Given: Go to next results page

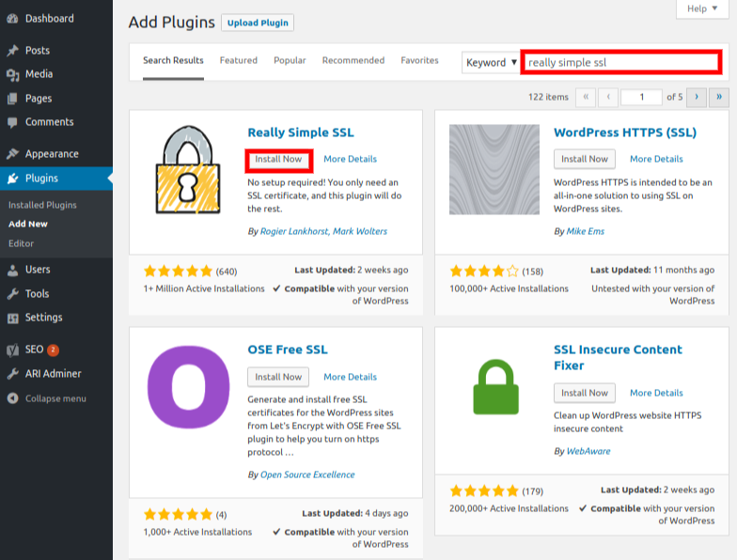Looking at the screenshot, I should click(x=697, y=98).
